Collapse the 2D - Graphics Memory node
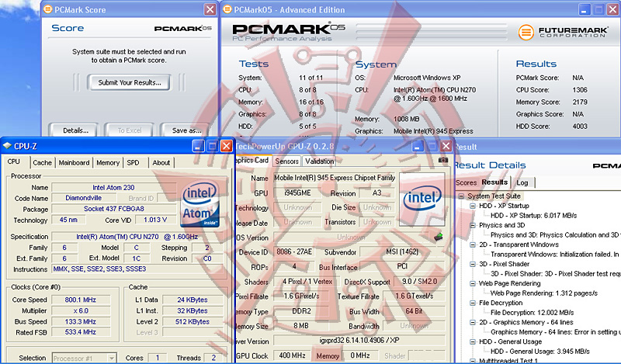This screenshot has height=364, width=621. point(473,322)
